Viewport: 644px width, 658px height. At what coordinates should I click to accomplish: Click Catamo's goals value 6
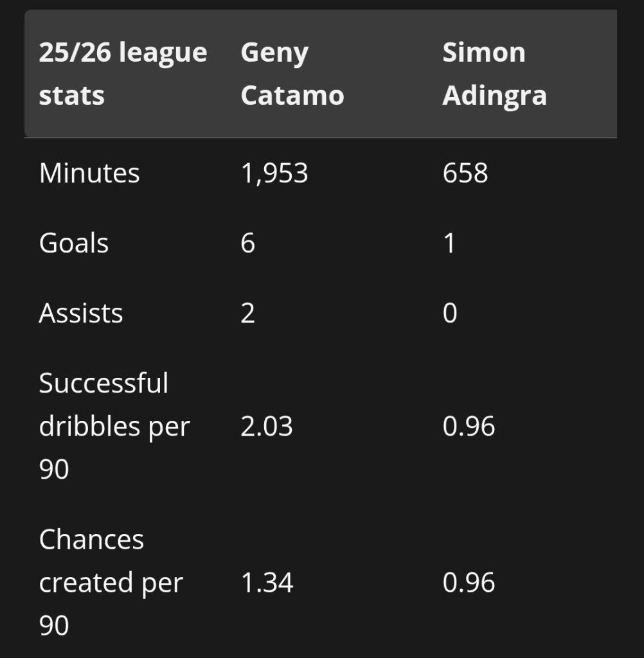247,243
